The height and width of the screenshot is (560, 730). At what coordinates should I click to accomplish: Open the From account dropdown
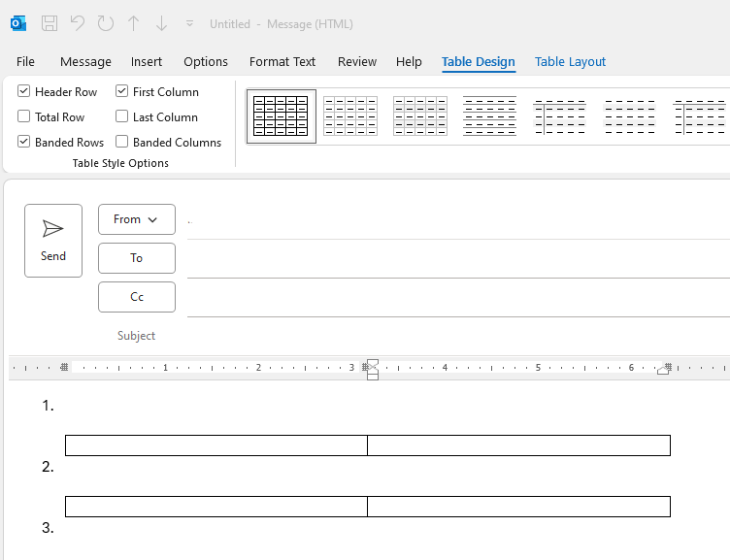[x=137, y=219]
